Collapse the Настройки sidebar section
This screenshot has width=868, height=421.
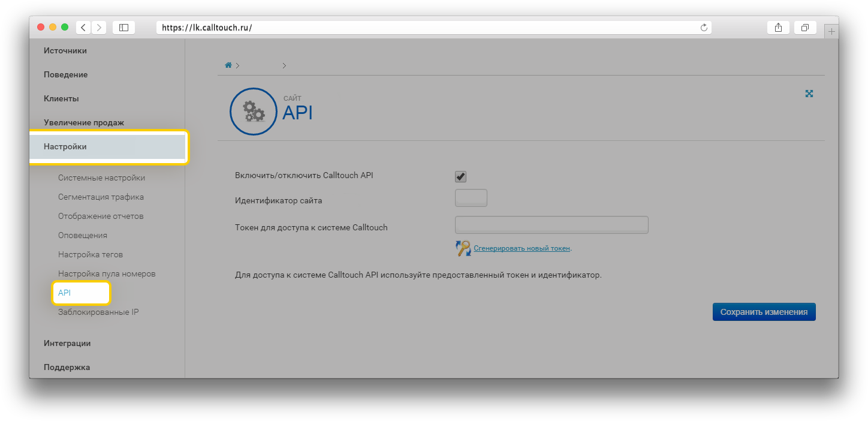click(x=65, y=147)
